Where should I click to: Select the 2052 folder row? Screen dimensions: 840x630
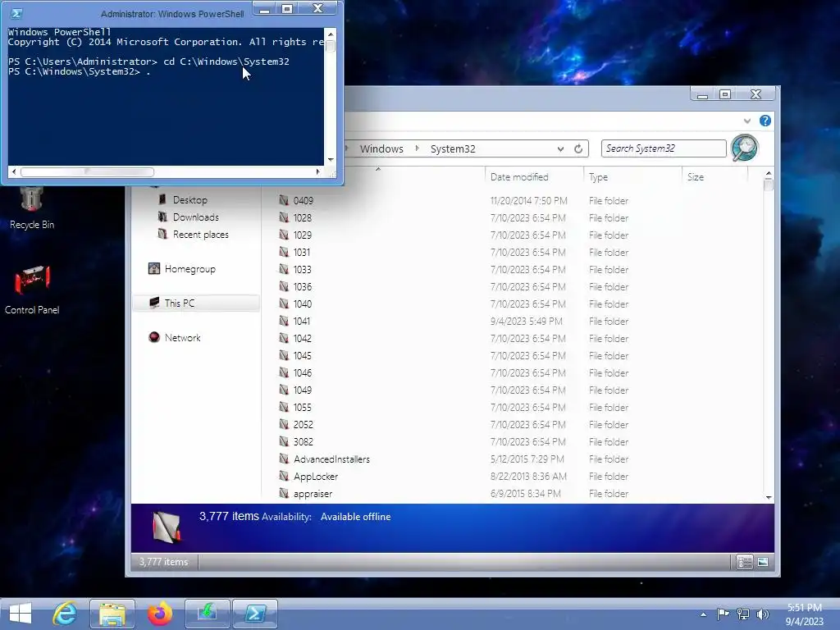tap(453, 424)
